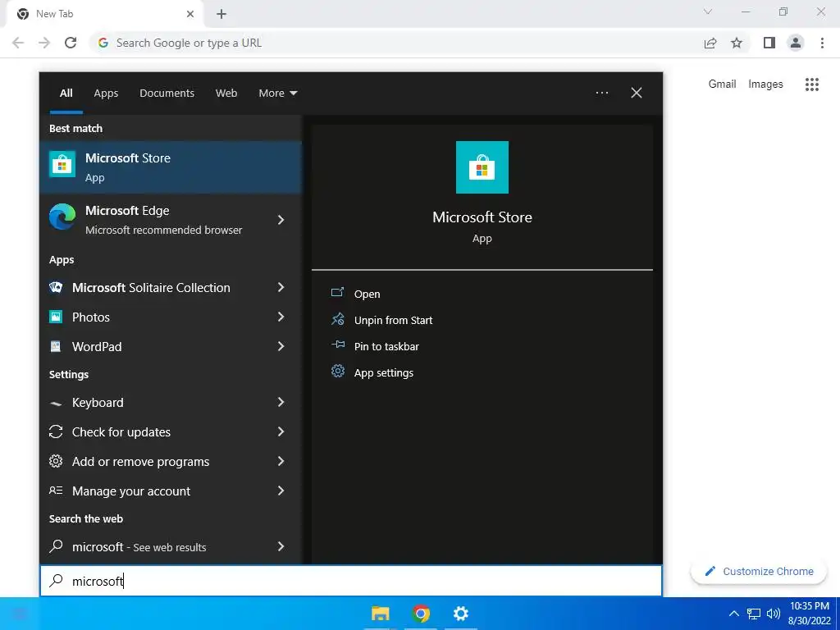Open the taskbar clock showing 10:35 PM
The width and height of the screenshot is (840, 630).
coord(809,614)
